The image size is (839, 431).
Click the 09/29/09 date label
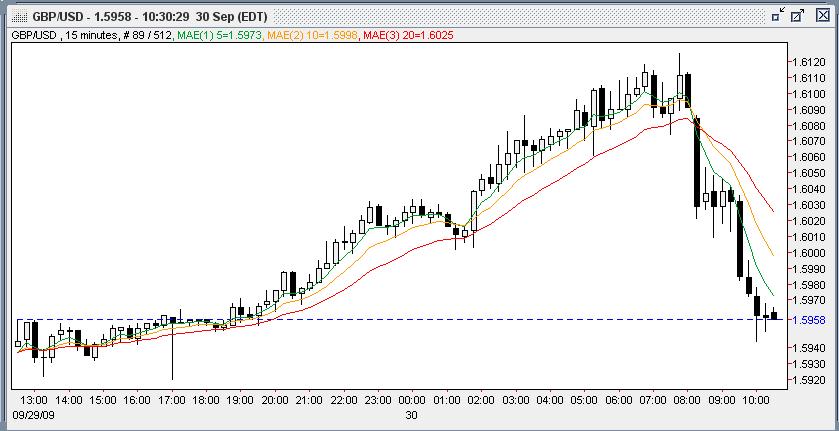pos(33,415)
